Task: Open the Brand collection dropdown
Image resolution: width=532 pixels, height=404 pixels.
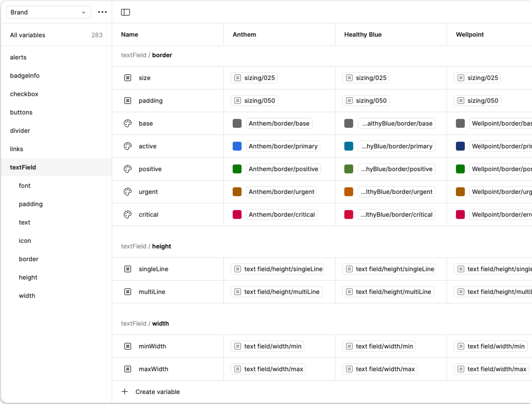Action: click(48, 12)
